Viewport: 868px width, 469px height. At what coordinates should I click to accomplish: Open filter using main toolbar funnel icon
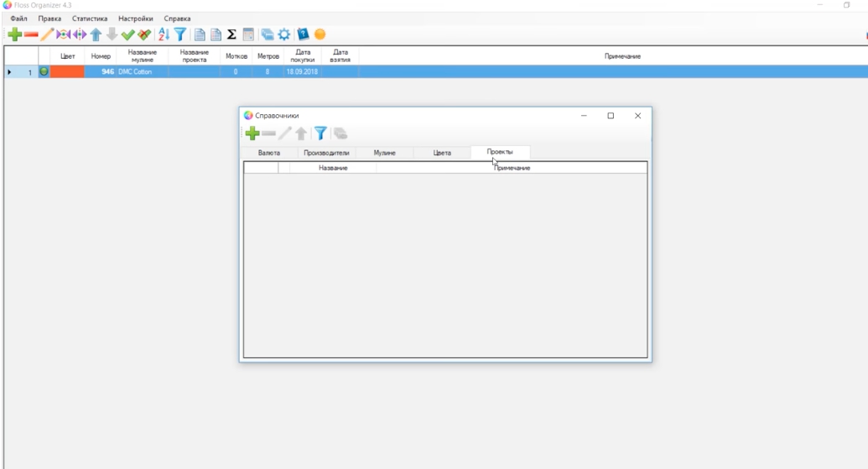[x=180, y=34]
